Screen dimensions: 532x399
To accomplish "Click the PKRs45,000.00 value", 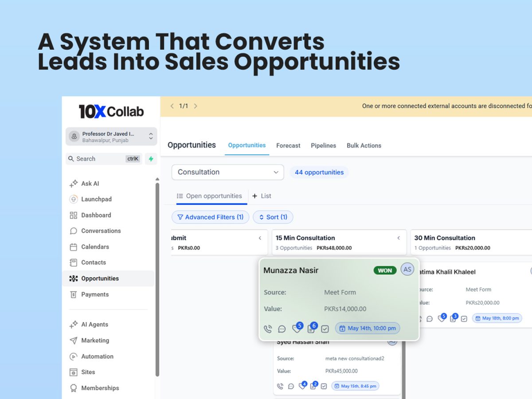I will pyautogui.click(x=341, y=371).
